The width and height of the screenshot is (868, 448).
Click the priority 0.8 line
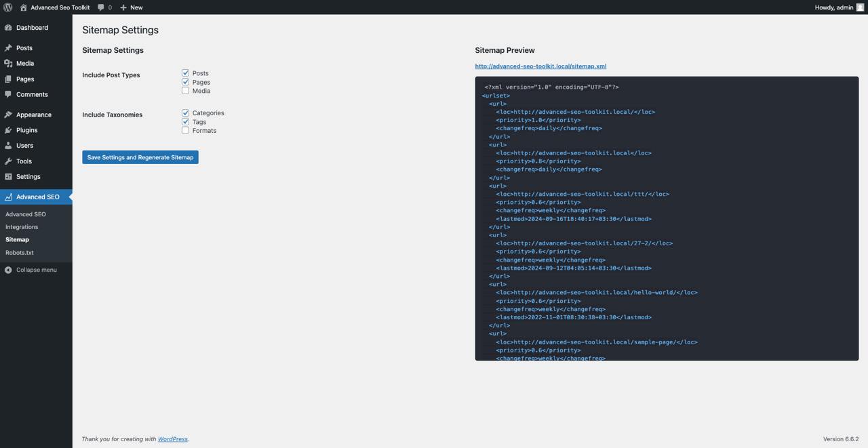[x=538, y=161]
